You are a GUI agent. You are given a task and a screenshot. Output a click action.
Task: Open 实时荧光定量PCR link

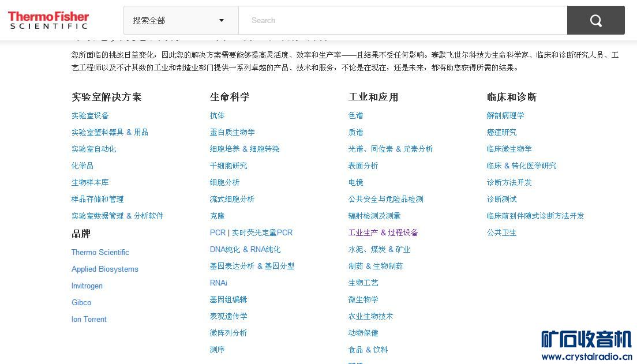(x=263, y=233)
